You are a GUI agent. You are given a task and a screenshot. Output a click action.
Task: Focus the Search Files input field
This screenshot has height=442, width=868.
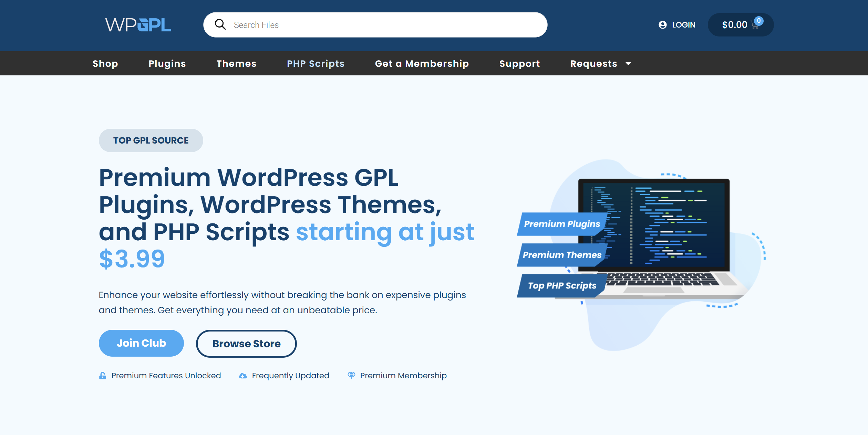tap(379, 25)
